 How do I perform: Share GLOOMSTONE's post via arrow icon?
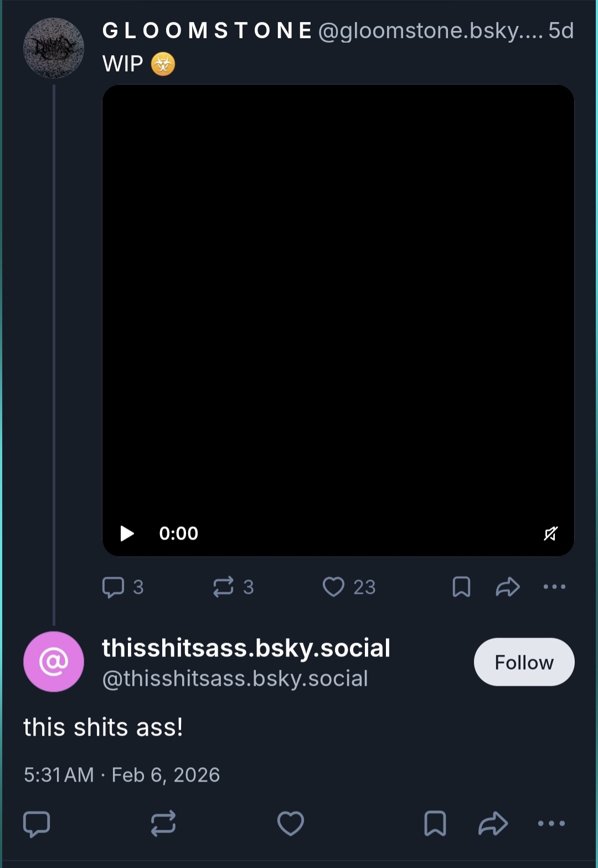[507, 587]
